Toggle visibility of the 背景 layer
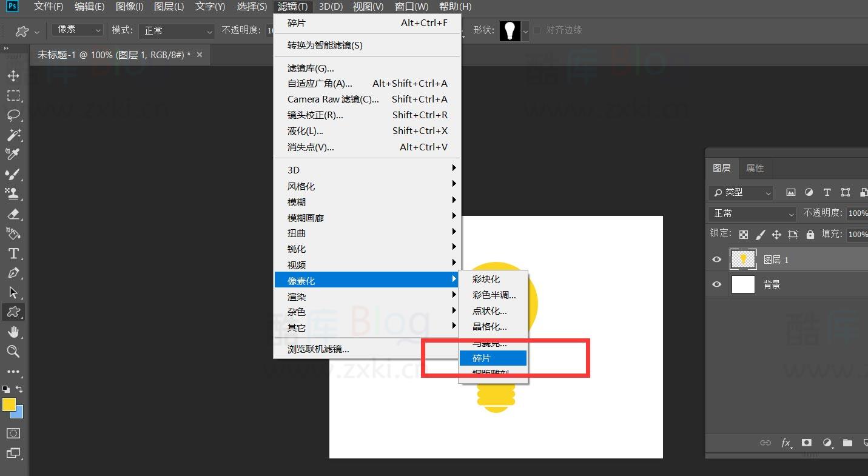The height and width of the screenshot is (476, 868). pos(716,284)
